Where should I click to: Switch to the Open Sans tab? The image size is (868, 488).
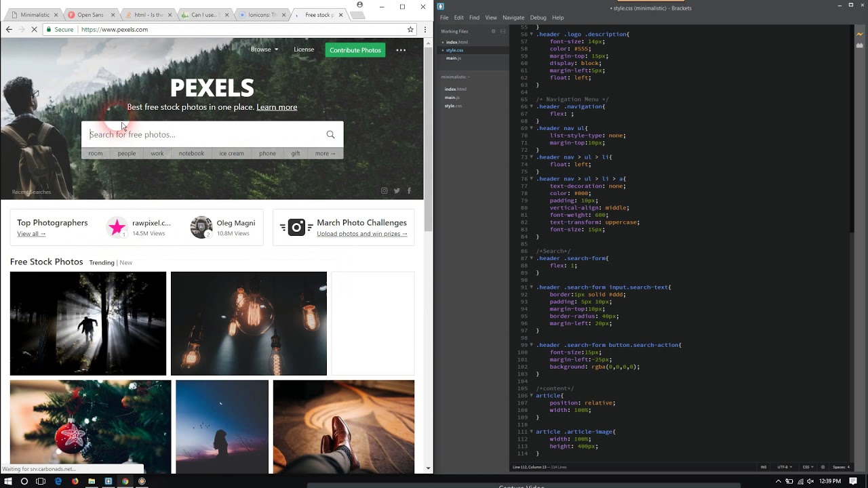pyautogui.click(x=90, y=15)
